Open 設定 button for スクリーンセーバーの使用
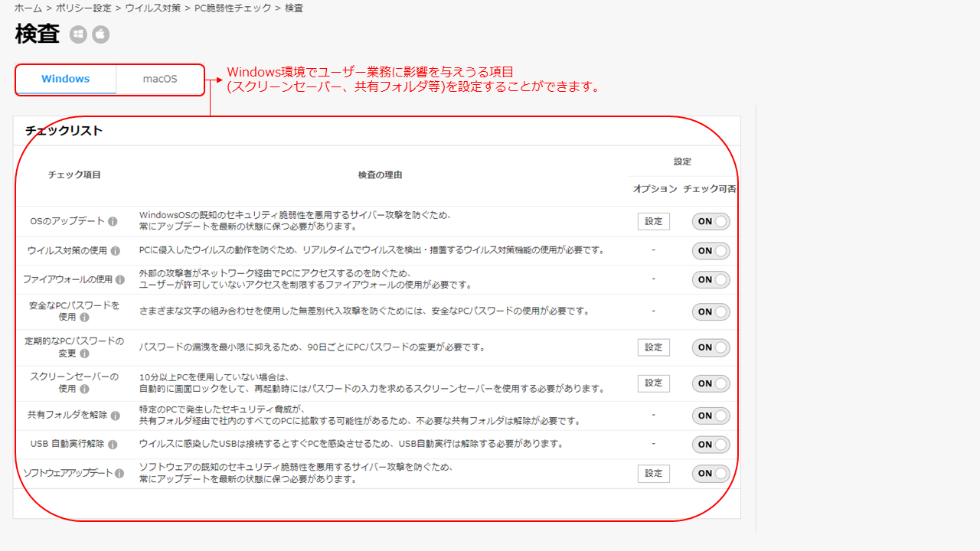This screenshot has width=980, height=551. 654,383
